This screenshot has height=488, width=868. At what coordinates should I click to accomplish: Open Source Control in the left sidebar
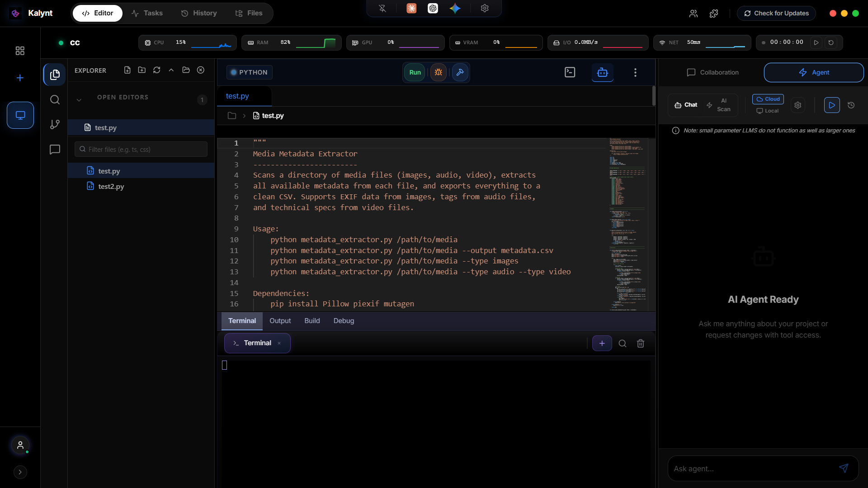point(54,125)
